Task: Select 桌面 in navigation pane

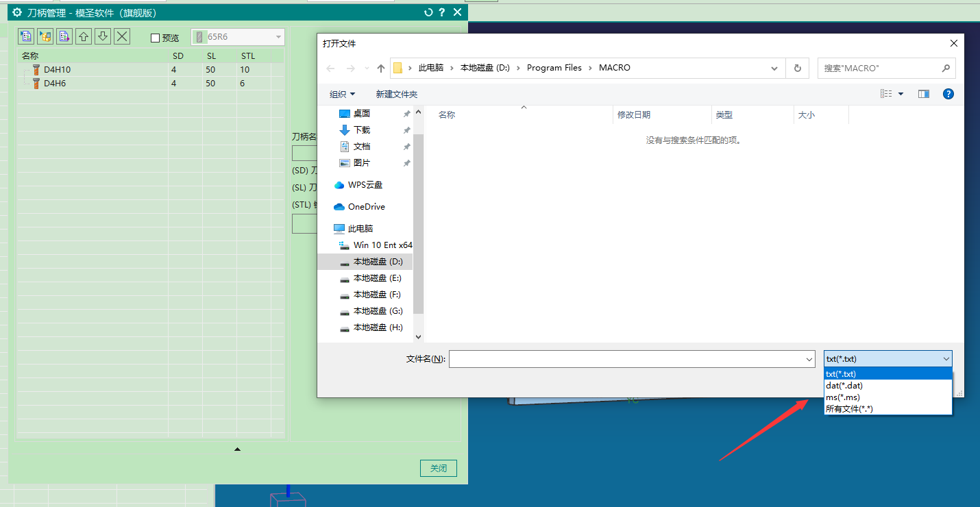Action: (362, 114)
